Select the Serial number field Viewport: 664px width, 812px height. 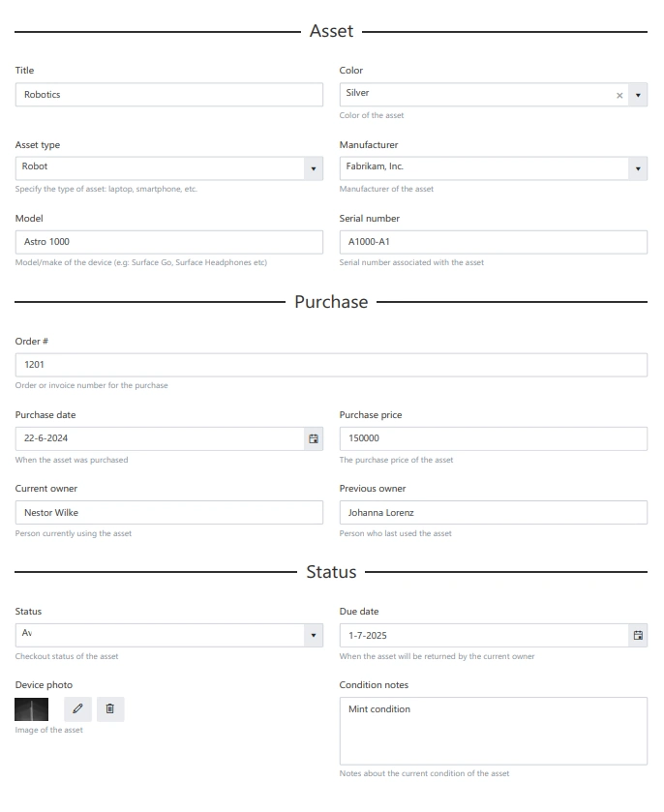493,242
